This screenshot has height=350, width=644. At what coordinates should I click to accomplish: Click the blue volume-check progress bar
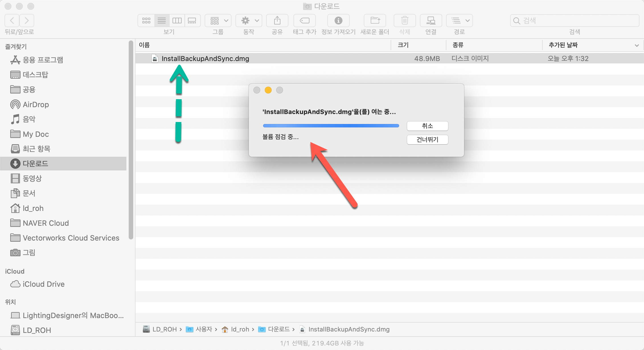pos(331,126)
